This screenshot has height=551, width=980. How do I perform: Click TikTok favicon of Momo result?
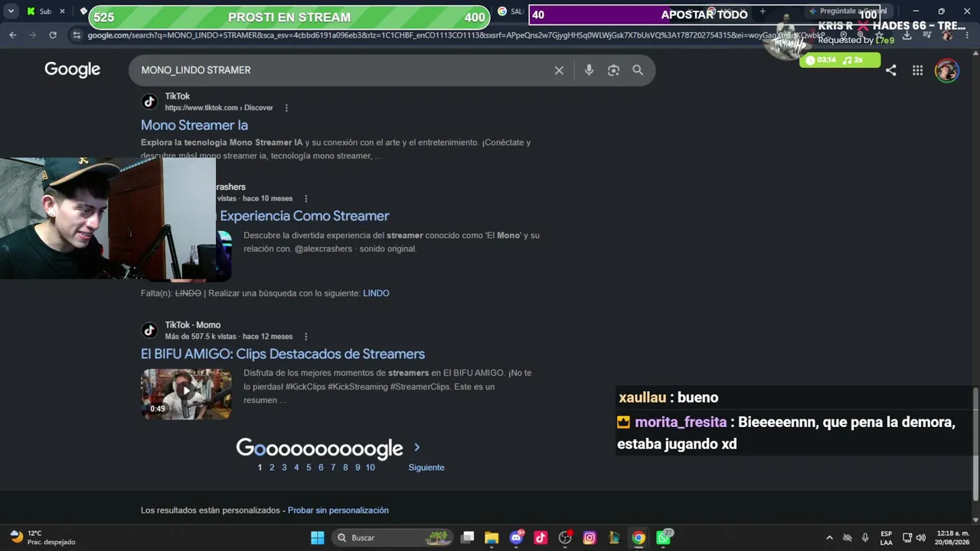[149, 331]
